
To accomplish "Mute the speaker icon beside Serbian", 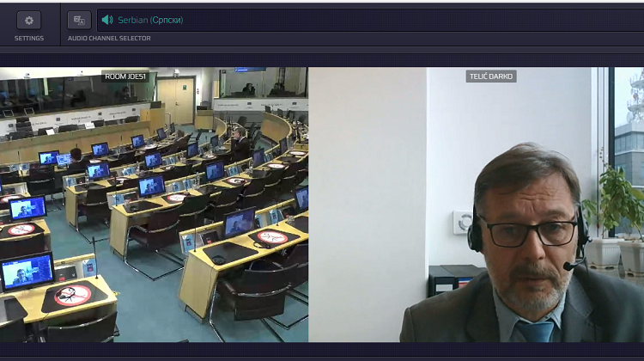I will pyautogui.click(x=106, y=20).
